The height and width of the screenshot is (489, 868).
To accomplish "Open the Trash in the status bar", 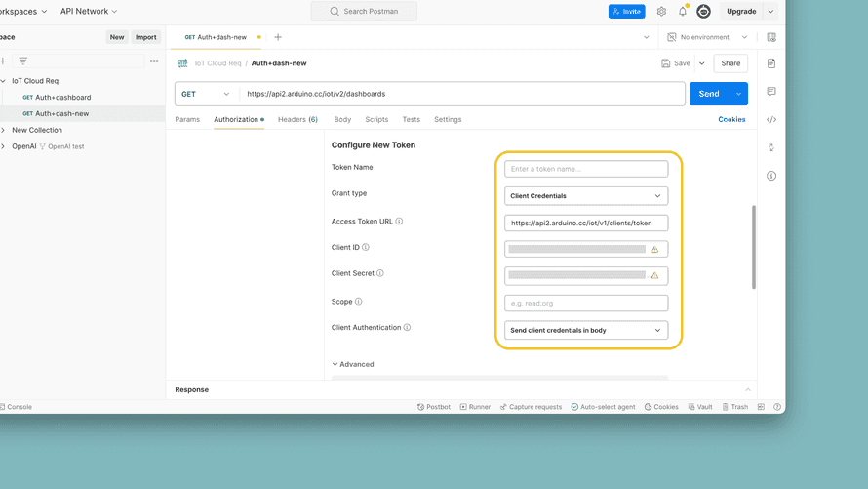I will coord(734,407).
